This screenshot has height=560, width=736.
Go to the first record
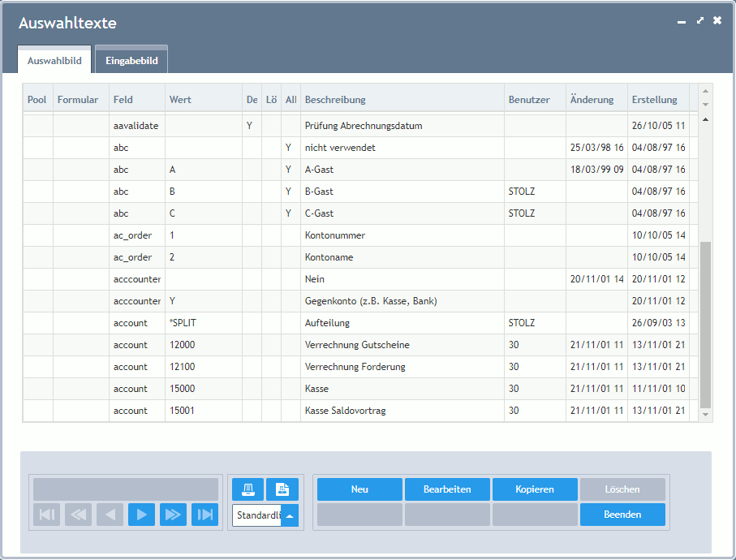click(x=46, y=515)
